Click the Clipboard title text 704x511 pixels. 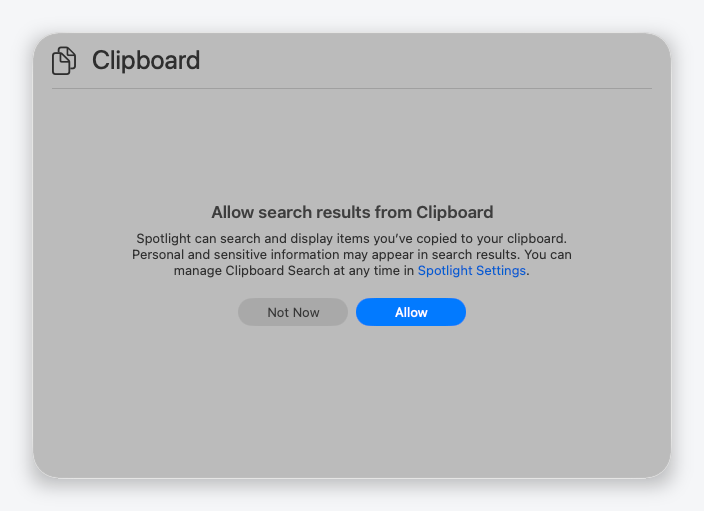pos(146,60)
